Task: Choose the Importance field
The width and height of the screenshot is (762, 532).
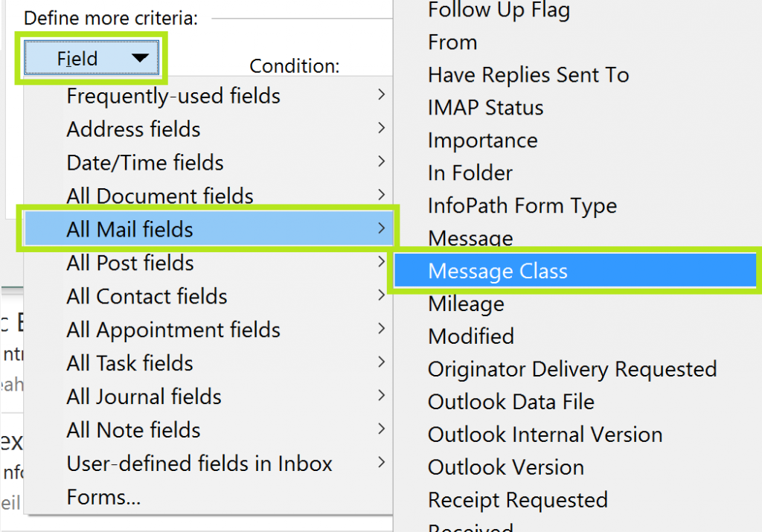Action: point(482,141)
